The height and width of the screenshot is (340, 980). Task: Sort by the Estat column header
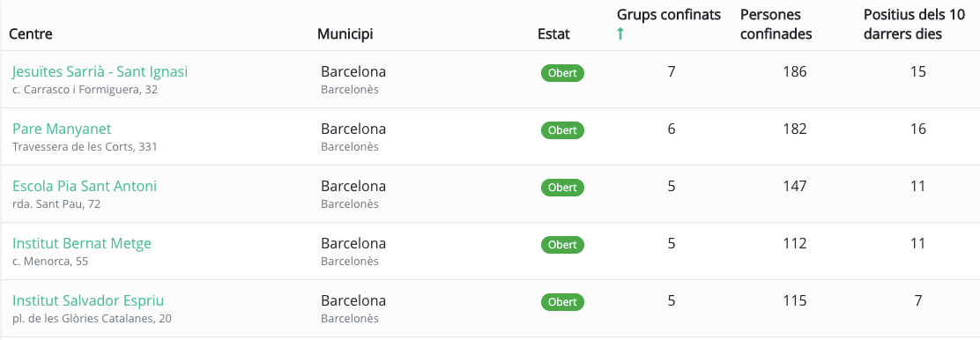pos(553,33)
